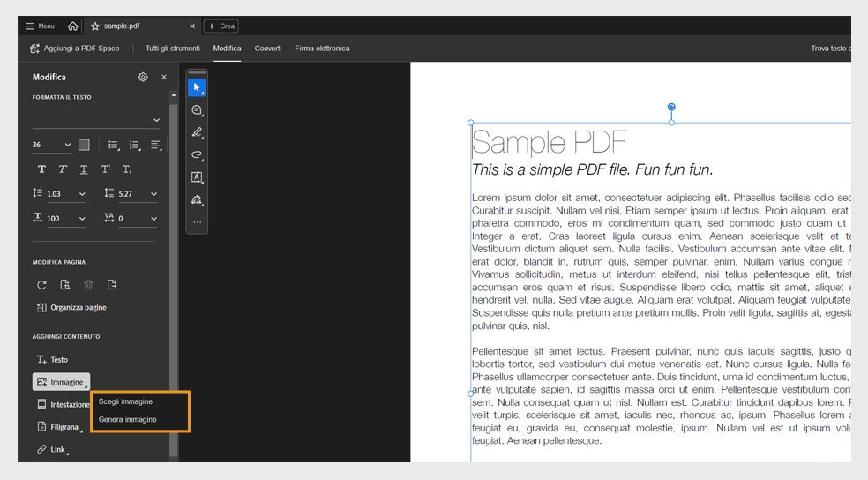Close the Modifica panel

tap(164, 77)
